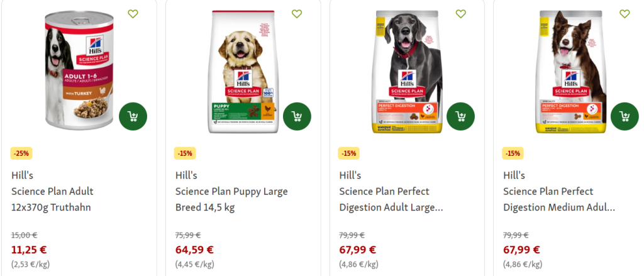This screenshot has width=644, height=276.
Task: Add Perfect Digestion Medium Adult to cart
Action: 625,117
